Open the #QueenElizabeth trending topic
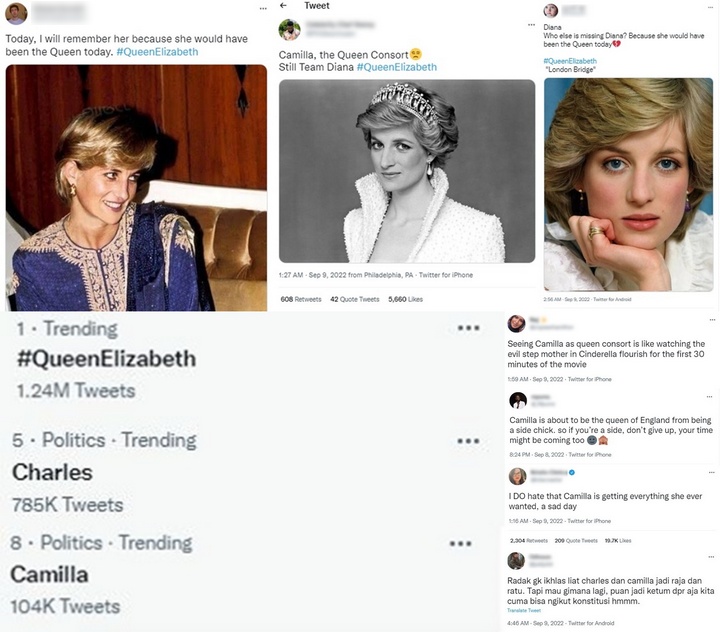 pos(107,359)
